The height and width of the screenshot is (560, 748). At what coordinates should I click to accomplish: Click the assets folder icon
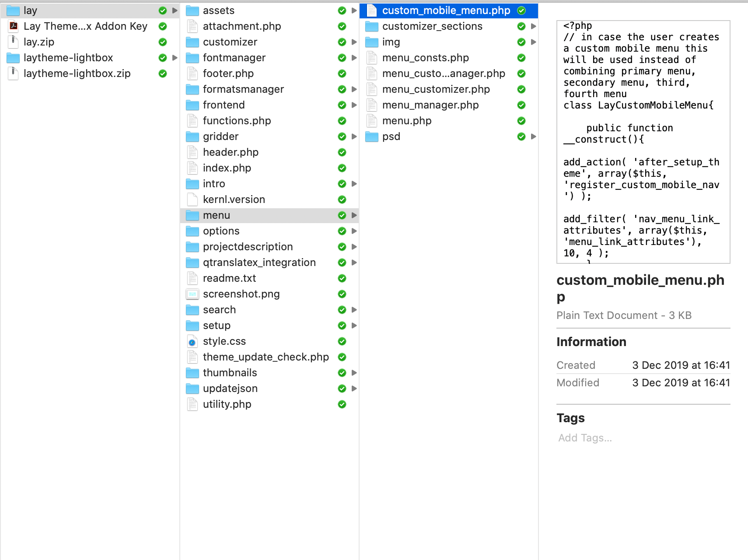click(192, 10)
